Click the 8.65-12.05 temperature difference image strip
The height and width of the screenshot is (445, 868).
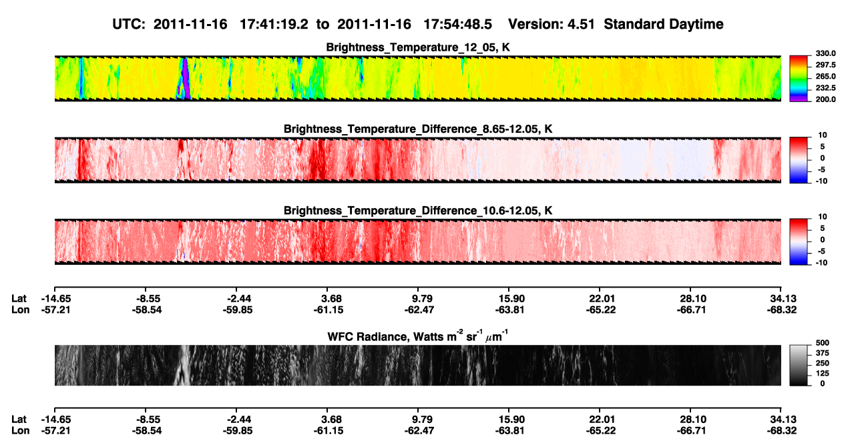(x=417, y=159)
